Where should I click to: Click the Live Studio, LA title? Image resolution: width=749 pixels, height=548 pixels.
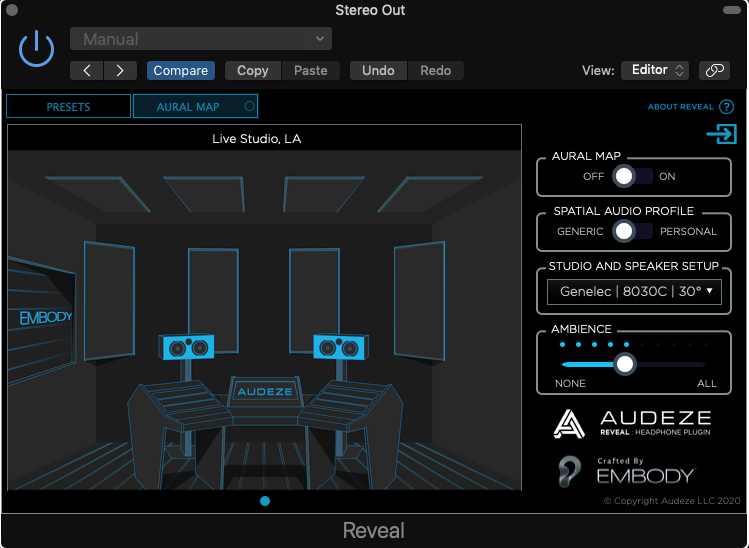pyautogui.click(x=257, y=139)
